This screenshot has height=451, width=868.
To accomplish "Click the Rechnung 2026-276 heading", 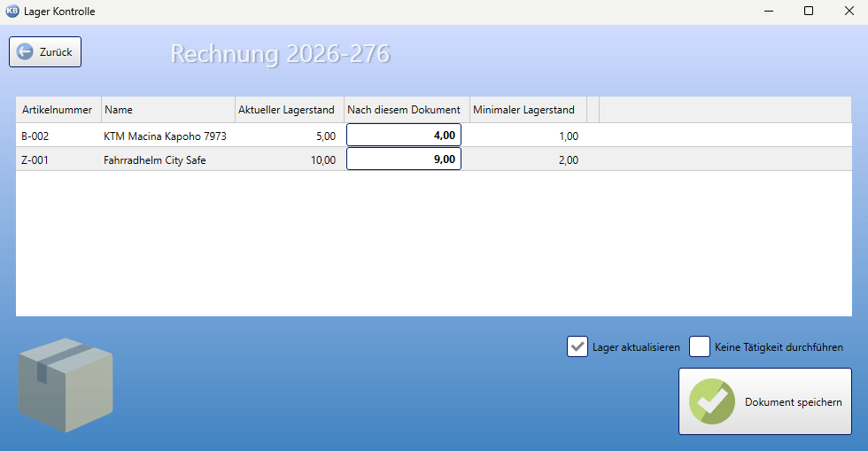I will (280, 54).
